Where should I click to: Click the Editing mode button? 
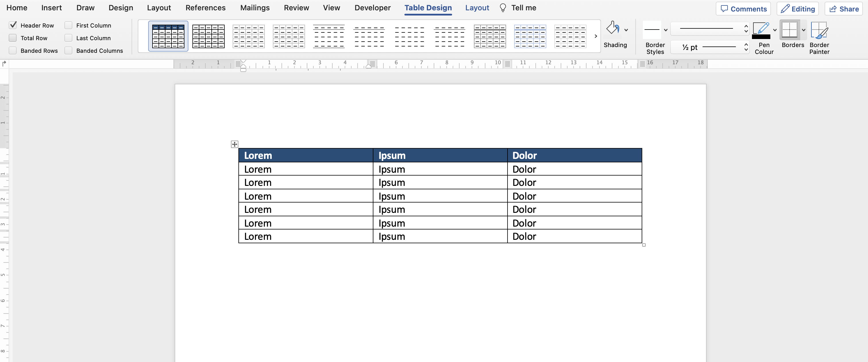pos(798,9)
